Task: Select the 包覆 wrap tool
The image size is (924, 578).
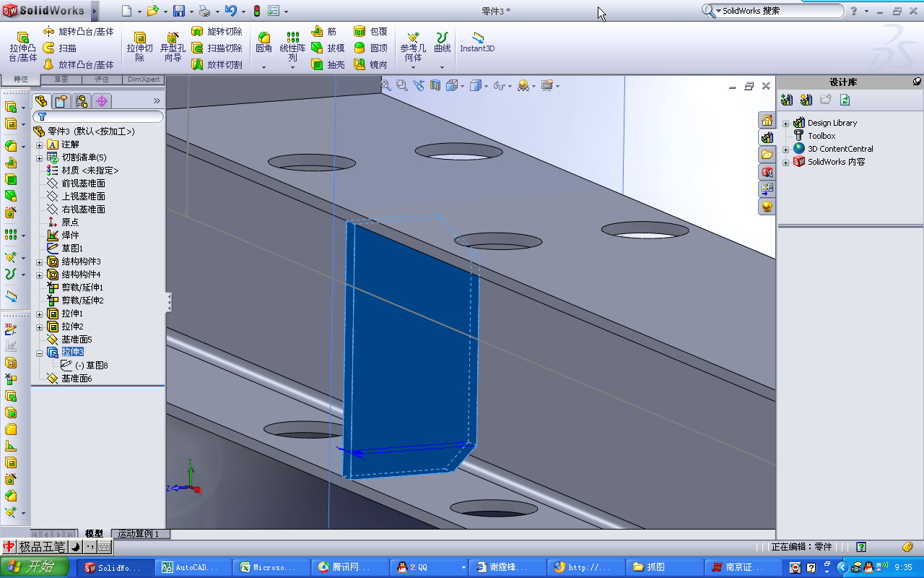Action: pyautogui.click(x=371, y=32)
